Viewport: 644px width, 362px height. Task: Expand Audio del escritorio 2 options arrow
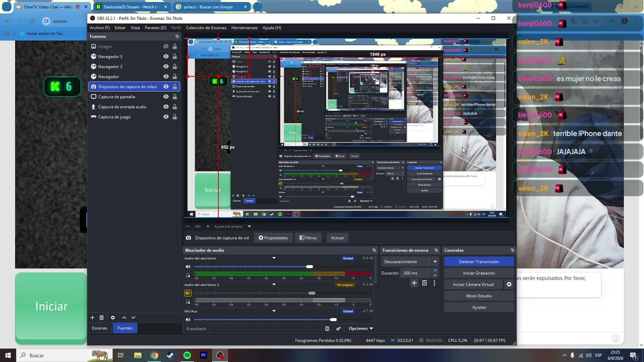click(274, 285)
